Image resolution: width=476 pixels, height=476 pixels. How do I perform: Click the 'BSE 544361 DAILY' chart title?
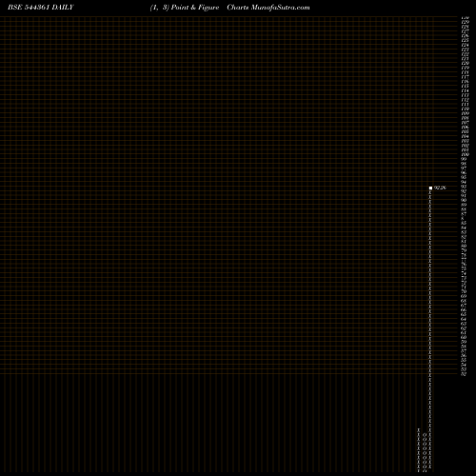point(41,8)
